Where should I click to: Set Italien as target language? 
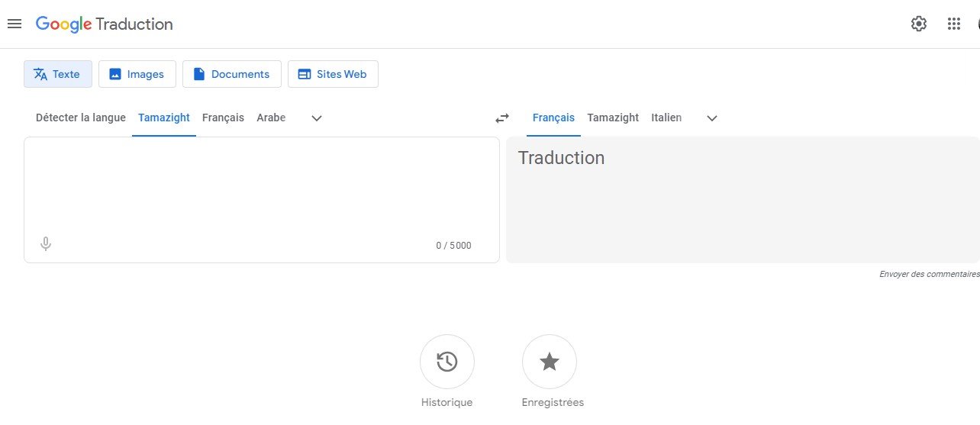click(x=666, y=118)
